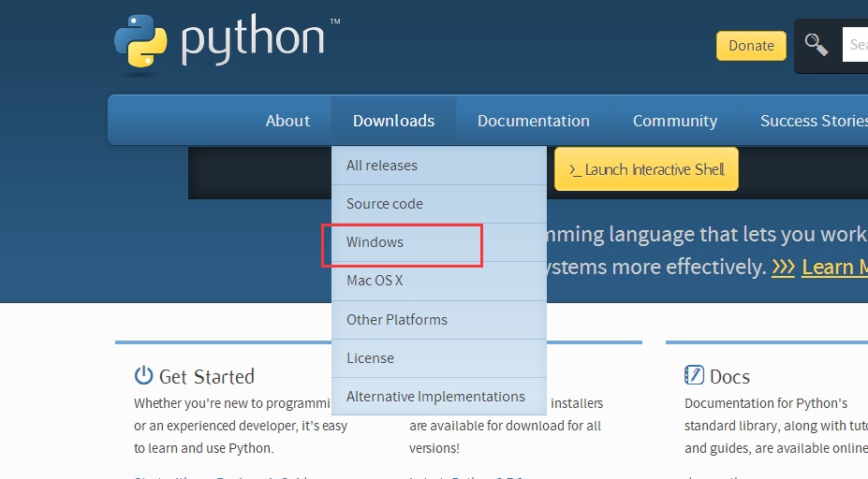Choose Mac OS X in the dropdown
Viewport: 868px width, 479px height.
439,281
